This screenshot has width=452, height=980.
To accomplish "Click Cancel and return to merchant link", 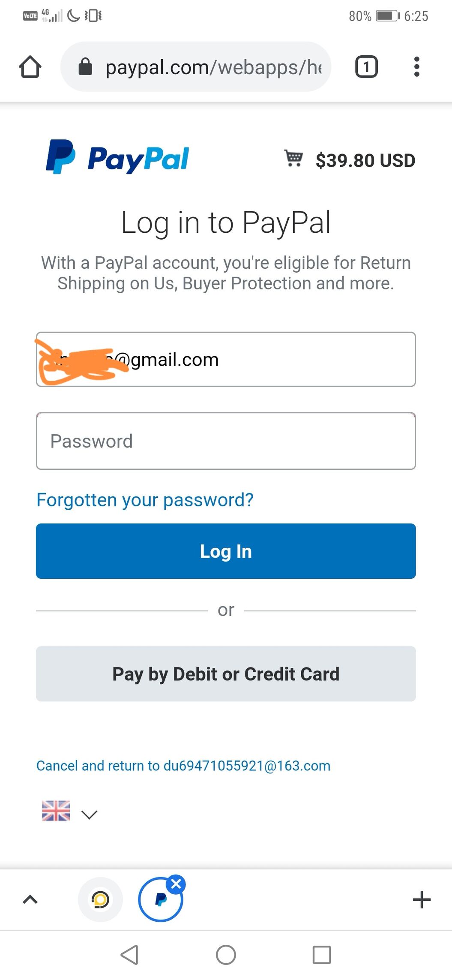I will (183, 766).
